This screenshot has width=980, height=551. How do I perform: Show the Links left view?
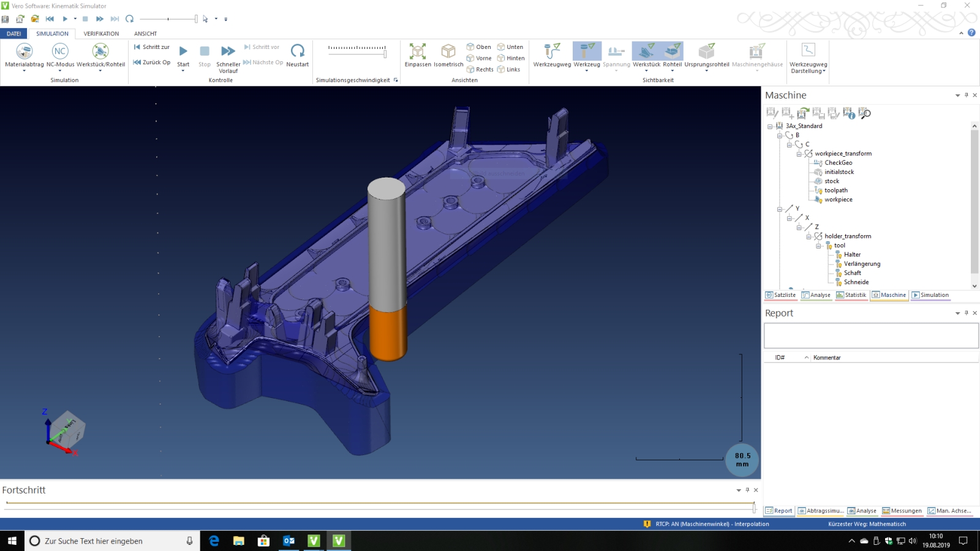click(508, 69)
